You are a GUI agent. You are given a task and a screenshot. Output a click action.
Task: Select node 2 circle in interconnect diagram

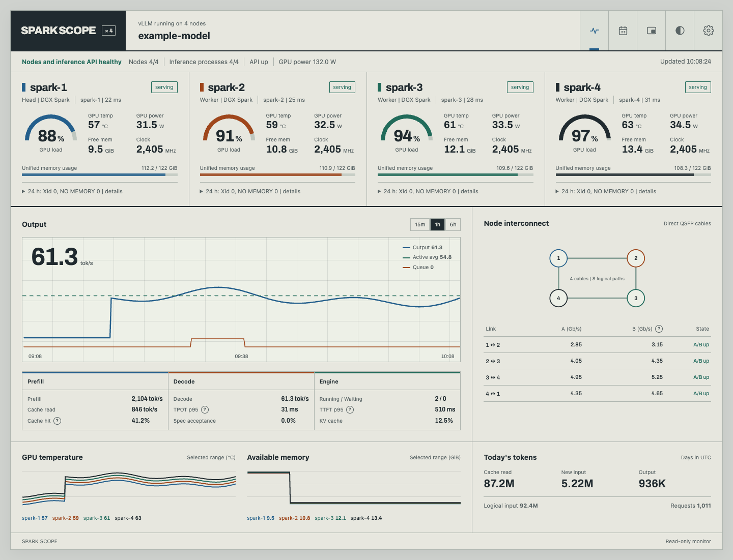[x=636, y=258]
